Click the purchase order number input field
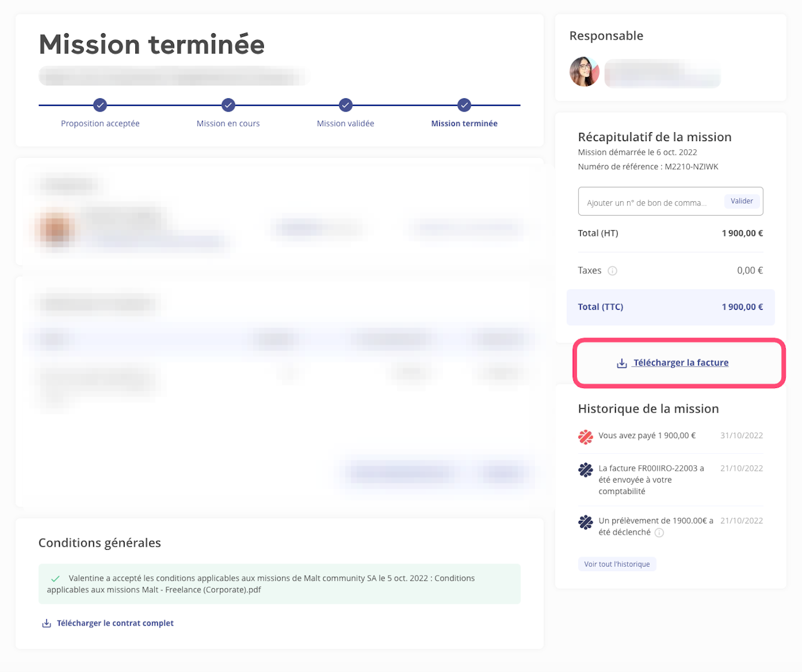802x672 pixels. pyautogui.click(x=648, y=202)
